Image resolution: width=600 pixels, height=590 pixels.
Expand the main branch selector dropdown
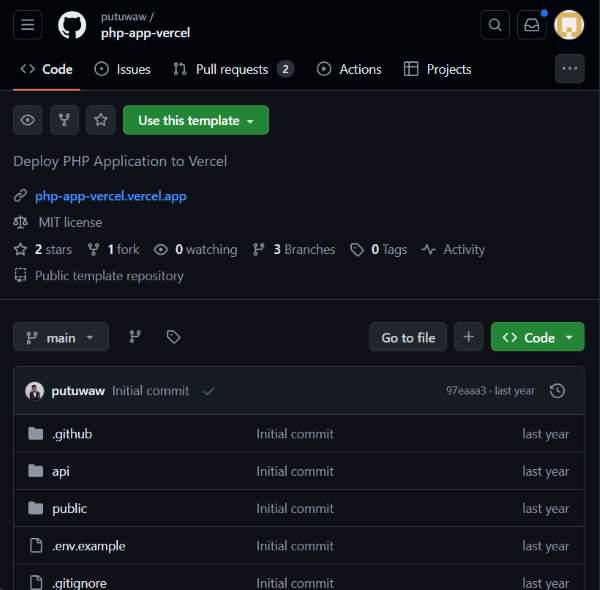click(61, 337)
